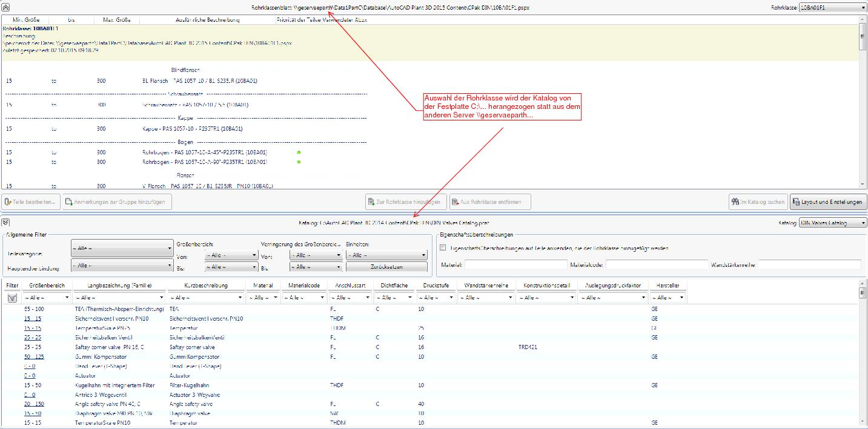Viewport: 868px width, 429px height.
Task: Select Gummi Kompensator in Langbezeichnung column
Action: tap(101, 357)
